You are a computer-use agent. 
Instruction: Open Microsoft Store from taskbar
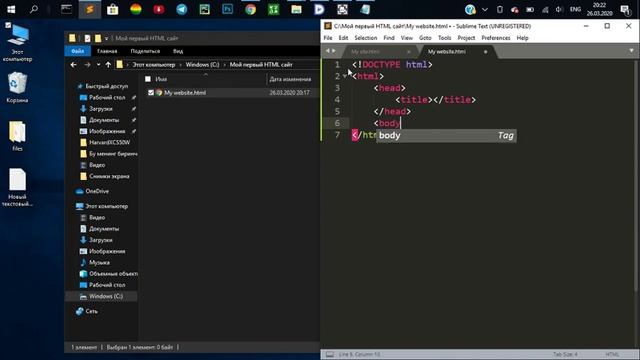[112, 9]
